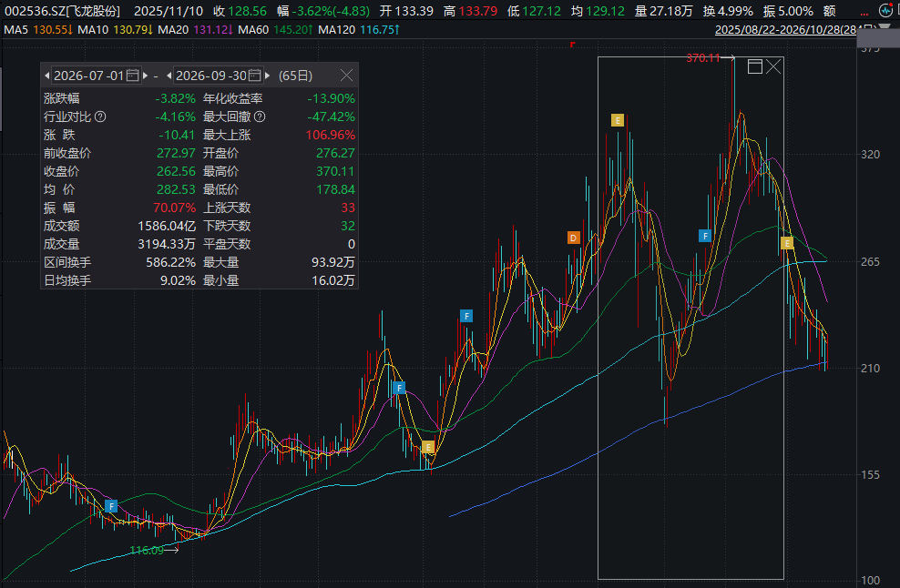This screenshot has height=588, width=900.
Task: Select the 002536.SZ[飞龙股份] stock title
Action: point(63,11)
